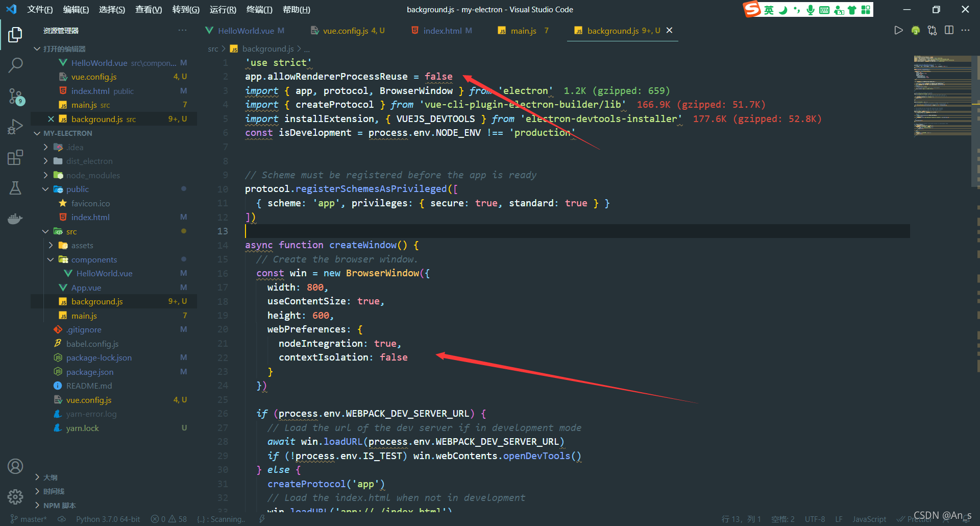Screen dimensions: 980x526
Task: Click the Split Editor icon
Action: tap(949, 30)
